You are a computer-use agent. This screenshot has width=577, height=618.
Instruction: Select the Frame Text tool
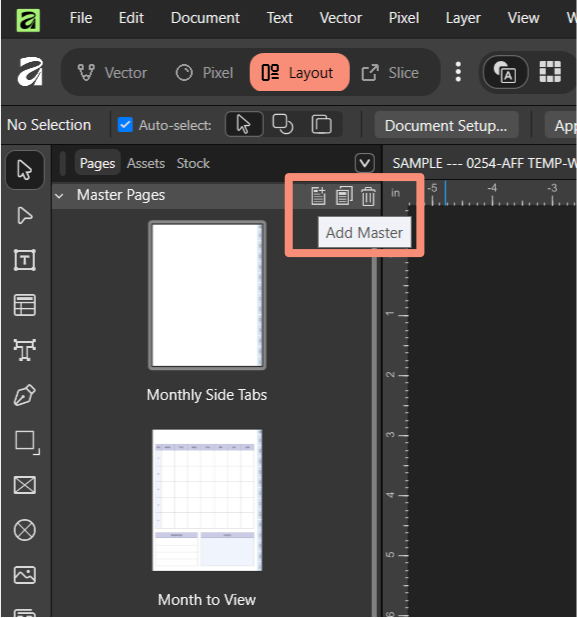pyautogui.click(x=24, y=260)
